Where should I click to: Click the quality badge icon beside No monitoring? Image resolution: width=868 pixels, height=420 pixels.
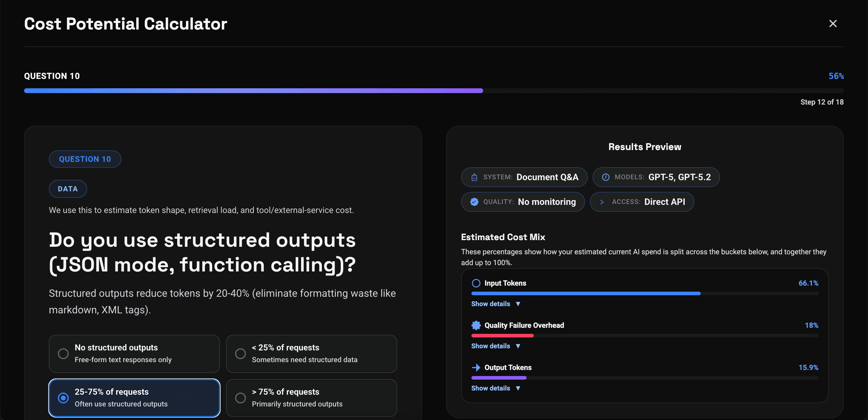[x=474, y=202]
